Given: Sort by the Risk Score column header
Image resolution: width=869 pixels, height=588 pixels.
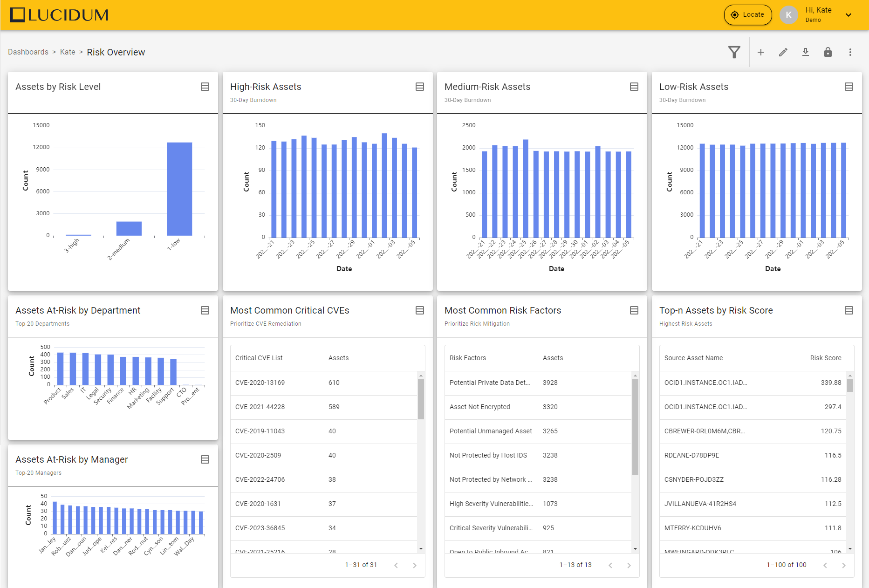Looking at the screenshot, I should tap(825, 358).
